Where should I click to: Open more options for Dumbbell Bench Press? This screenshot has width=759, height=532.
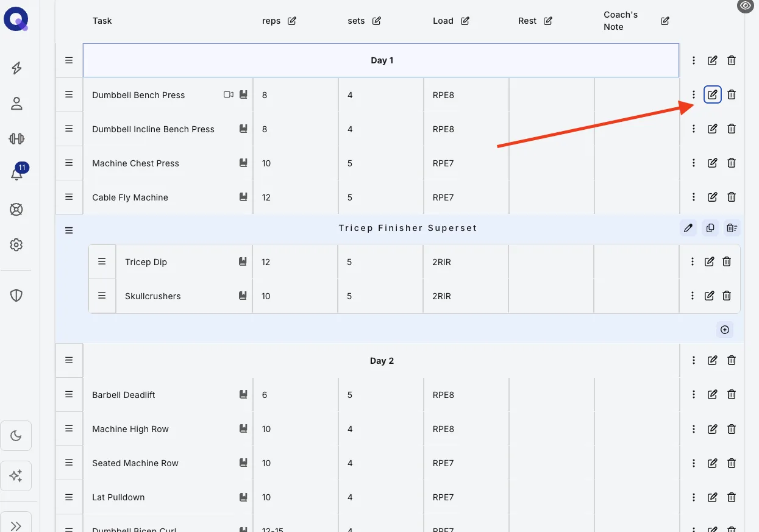(x=694, y=94)
